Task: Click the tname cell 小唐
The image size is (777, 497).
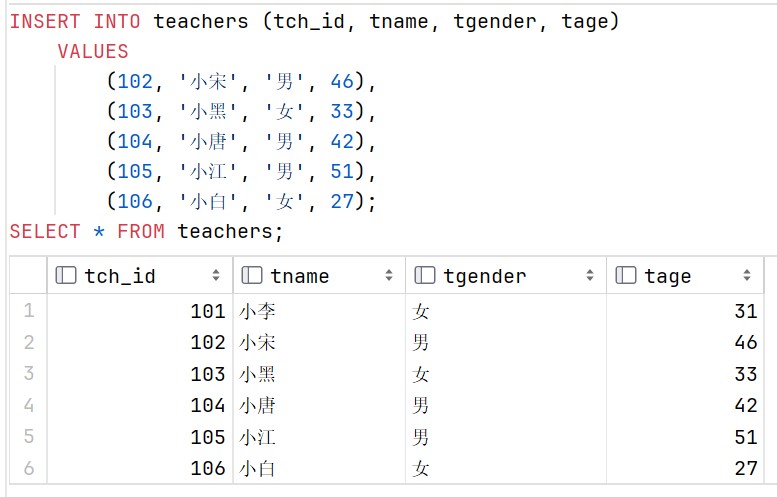Action: click(319, 405)
